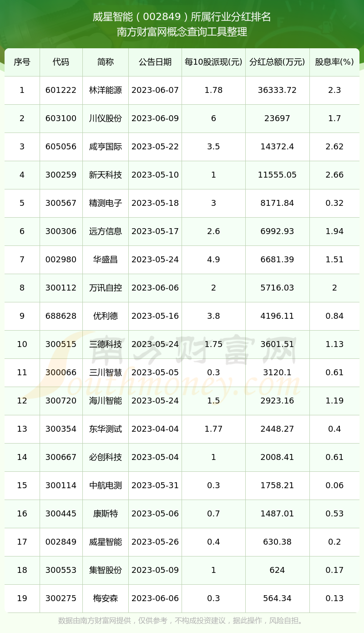This screenshot has width=364, height=633.
Task: Click the footer disclaimer text
Action: 182,621
